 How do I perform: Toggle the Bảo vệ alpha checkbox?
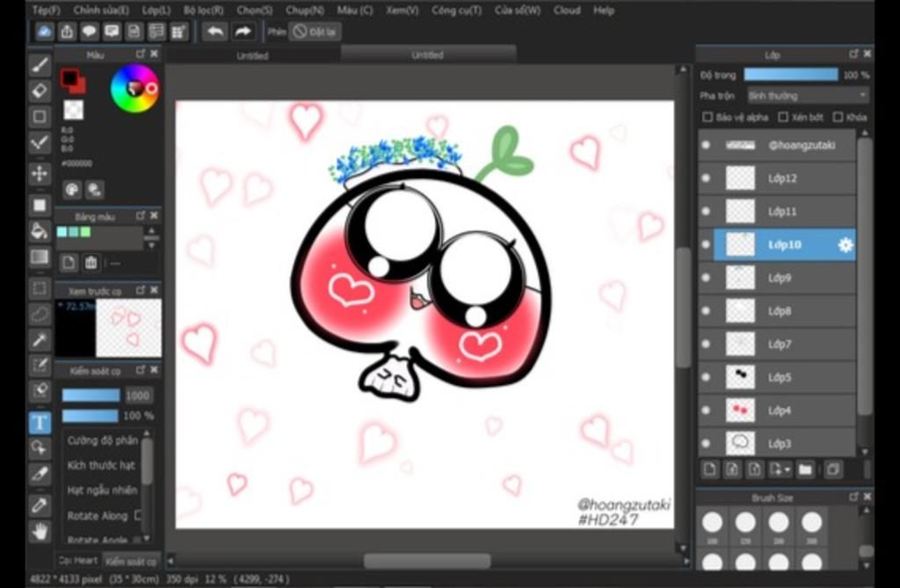tap(708, 117)
